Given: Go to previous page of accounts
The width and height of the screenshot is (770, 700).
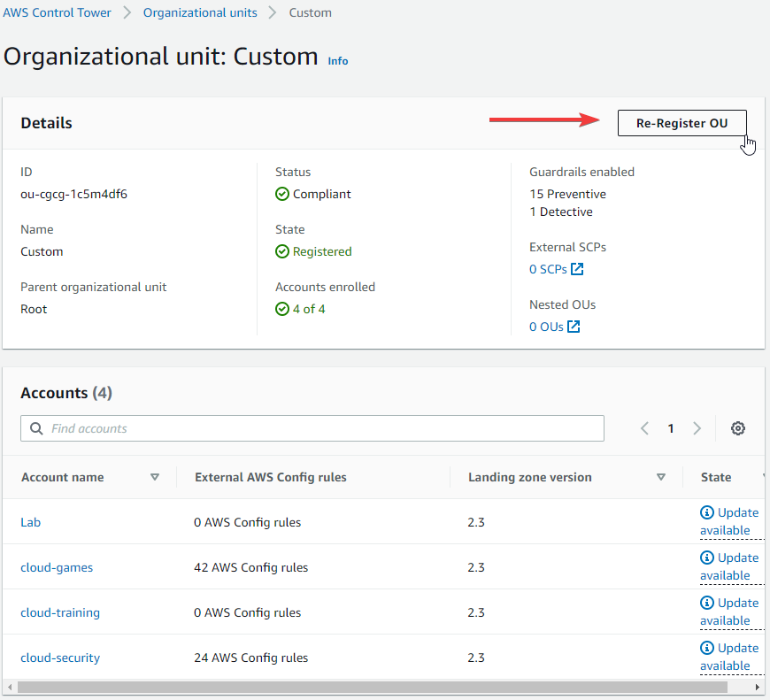Looking at the screenshot, I should pyautogui.click(x=644, y=428).
